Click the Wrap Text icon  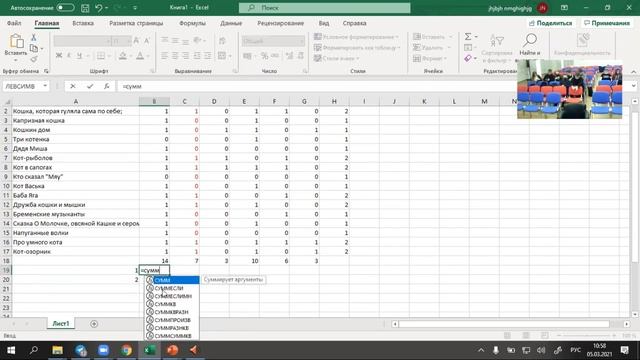click(222, 41)
